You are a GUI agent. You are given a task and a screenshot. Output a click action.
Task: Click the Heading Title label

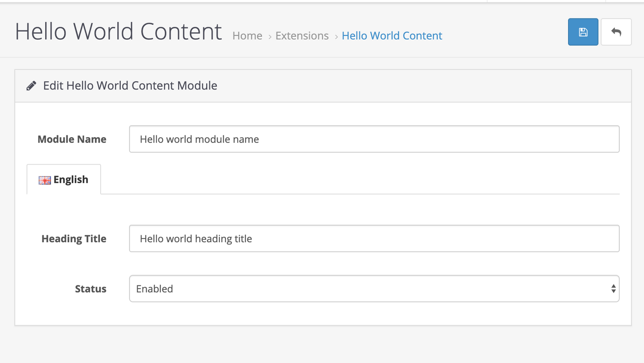click(74, 239)
